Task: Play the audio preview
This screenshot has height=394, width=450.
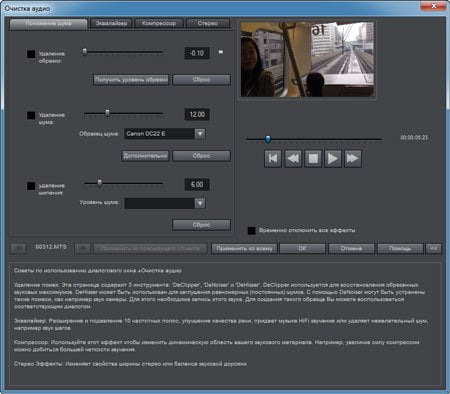Action: [x=333, y=158]
